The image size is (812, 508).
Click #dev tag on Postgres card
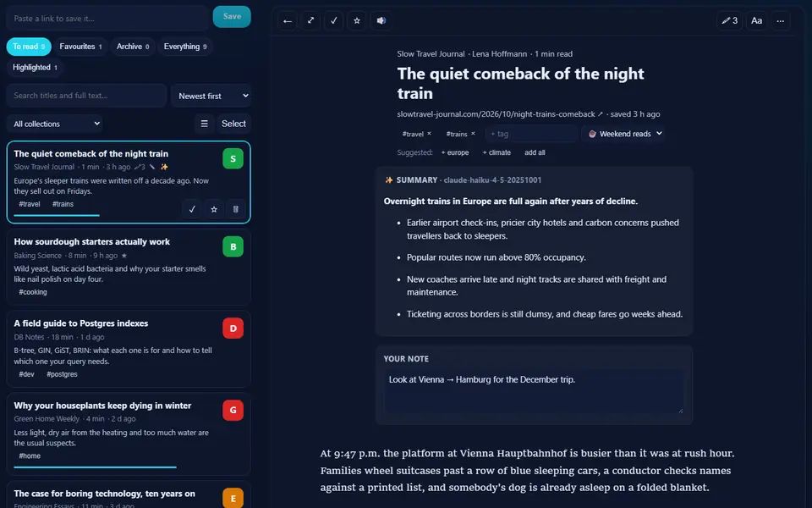pyautogui.click(x=26, y=374)
